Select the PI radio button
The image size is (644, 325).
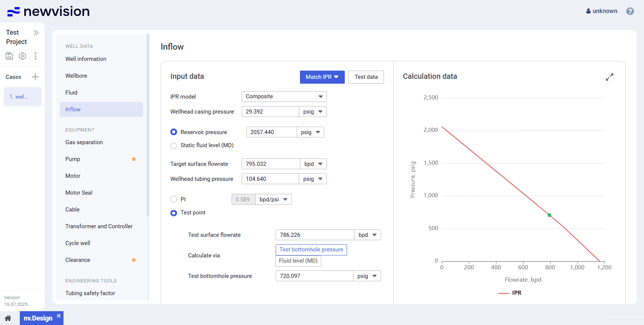point(174,199)
